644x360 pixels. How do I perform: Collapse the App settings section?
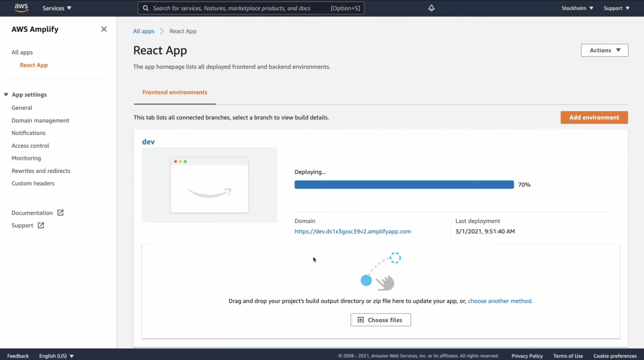click(6, 94)
